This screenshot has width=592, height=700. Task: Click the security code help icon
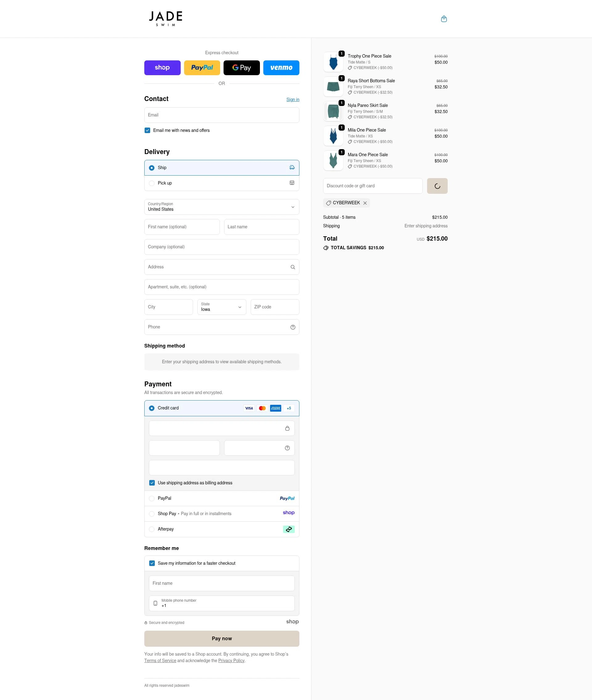pyautogui.click(x=287, y=448)
